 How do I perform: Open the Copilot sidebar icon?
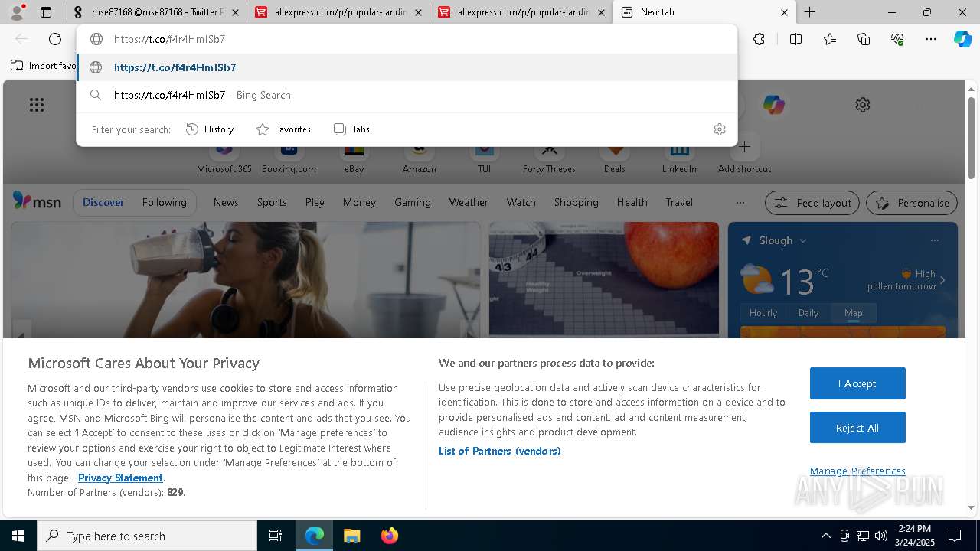962,39
